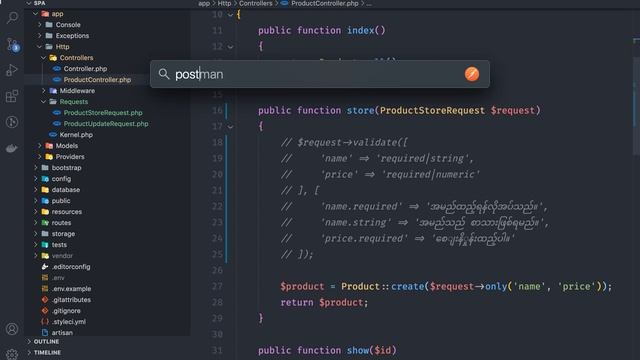Open the .gitignore file

(x=66, y=311)
